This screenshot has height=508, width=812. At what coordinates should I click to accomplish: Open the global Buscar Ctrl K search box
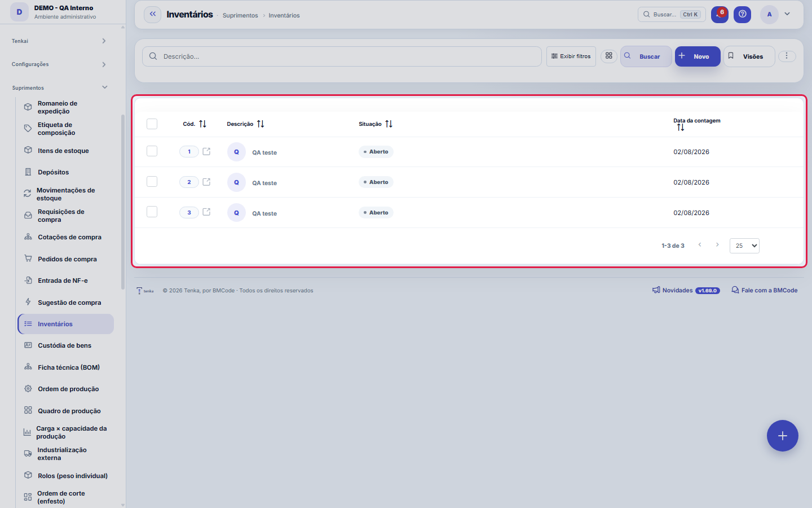[672, 15]
